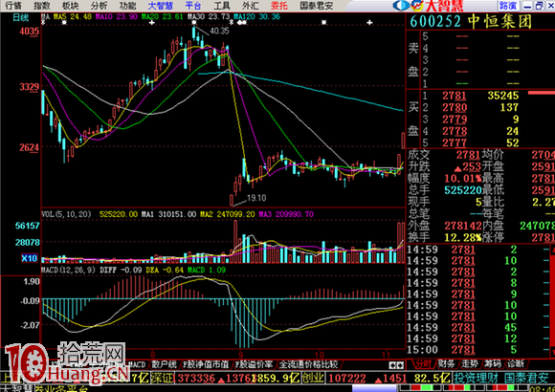The width and height of the screenshot is (555, 392).
Task: Open the 外汇 menu
Action: pyautogui.click(x=251, y=6)
